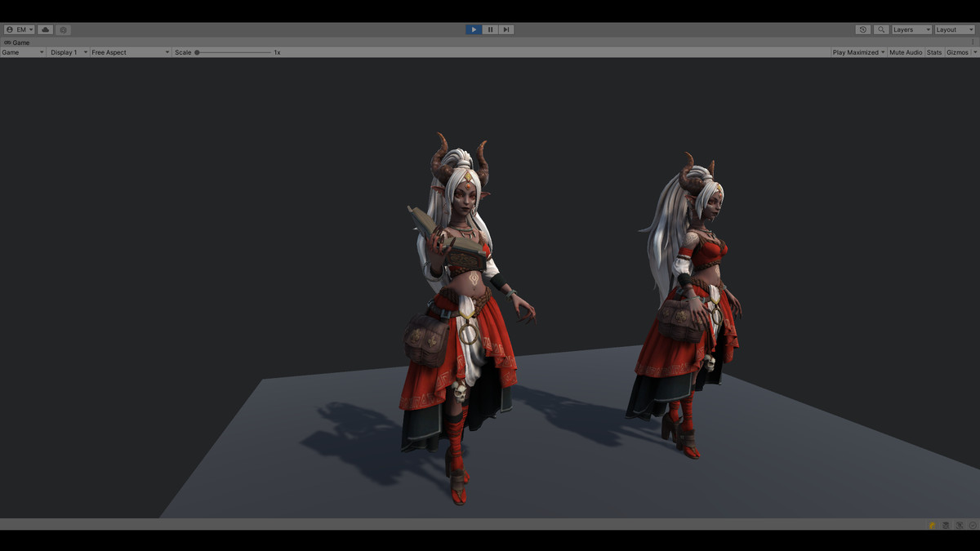Open the editor search window
Screen dimensions: 980x551
[x=880, y=29]
